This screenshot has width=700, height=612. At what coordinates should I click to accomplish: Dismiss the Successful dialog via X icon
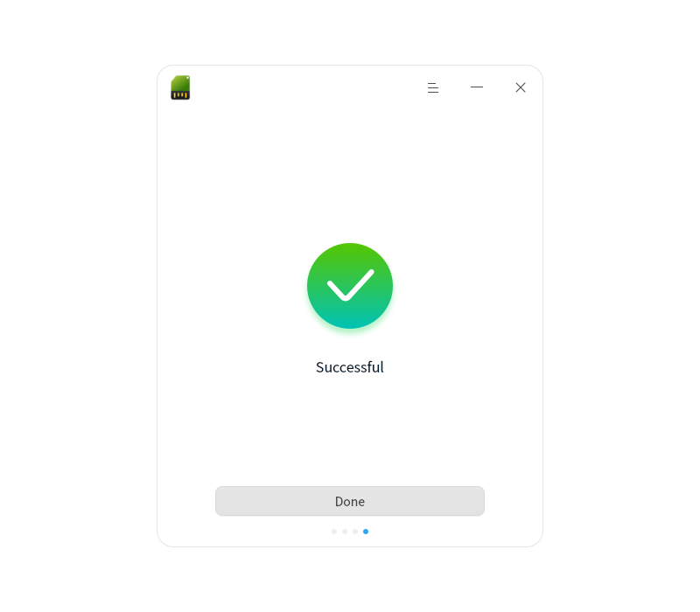tap(521, 87)
